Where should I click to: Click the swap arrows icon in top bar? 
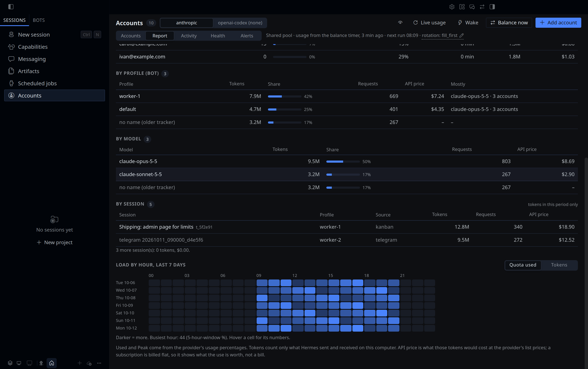coord(482,7)
